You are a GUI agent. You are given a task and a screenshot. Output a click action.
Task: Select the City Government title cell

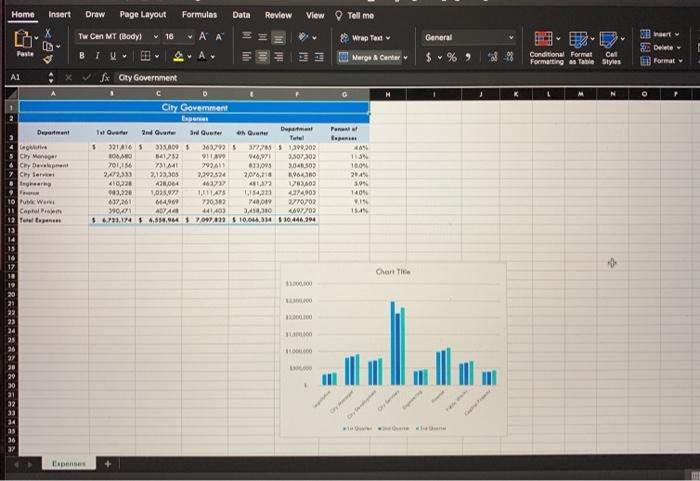194,107
